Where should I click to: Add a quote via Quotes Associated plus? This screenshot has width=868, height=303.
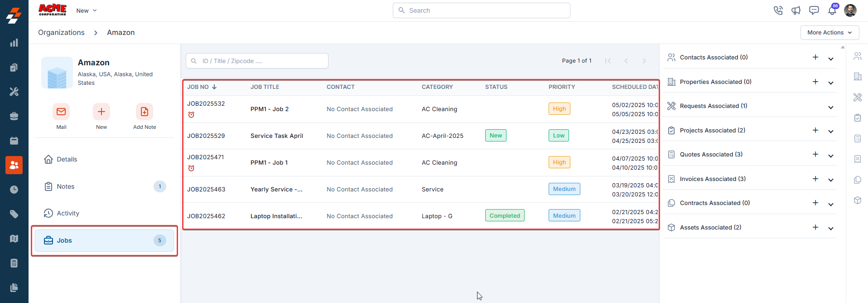pyautogui.click(x=815, y=154)
